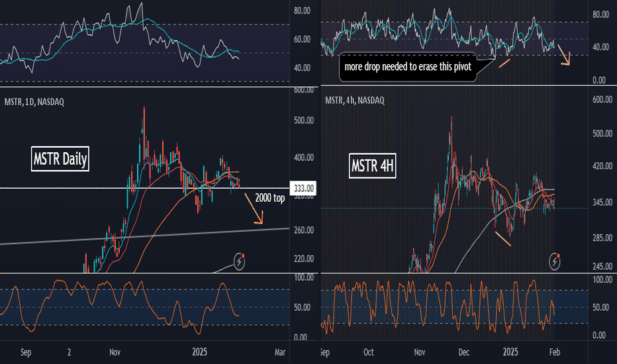This screenshot has height=364, width=617.
Task: Click 'Nov' on the daily chart time axis
Action: tap(115, 352)
